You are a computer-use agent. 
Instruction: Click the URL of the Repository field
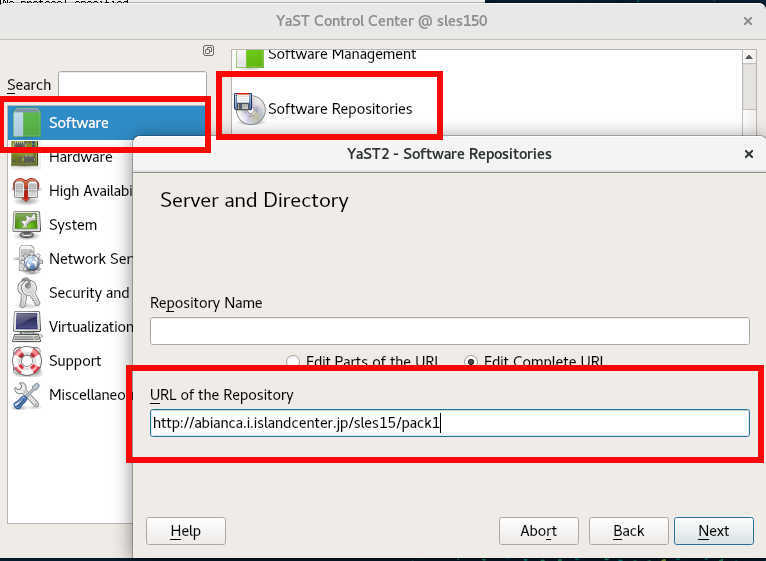coord(449,423)
